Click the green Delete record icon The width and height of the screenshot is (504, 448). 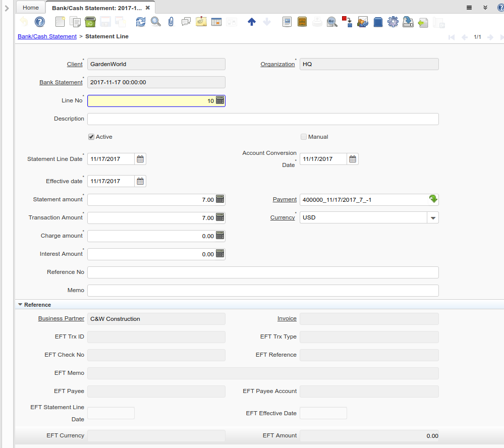pos(90,22)
